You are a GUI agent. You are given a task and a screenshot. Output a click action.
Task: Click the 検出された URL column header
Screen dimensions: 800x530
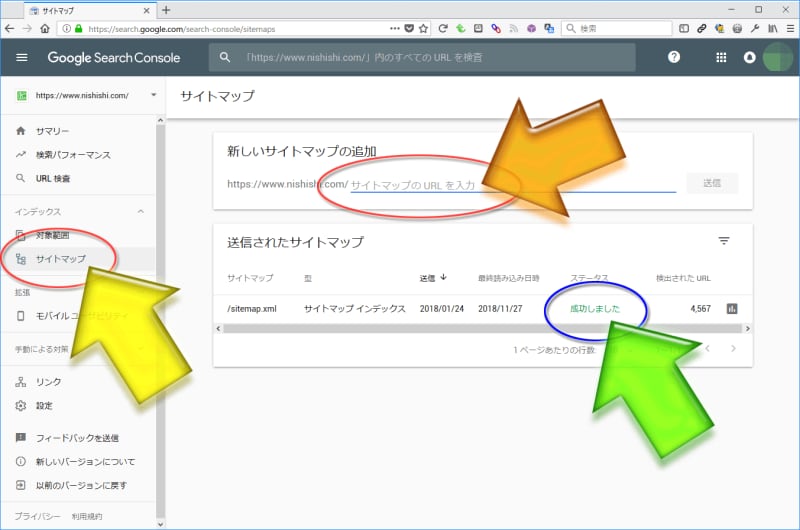[x=683, y=278]
